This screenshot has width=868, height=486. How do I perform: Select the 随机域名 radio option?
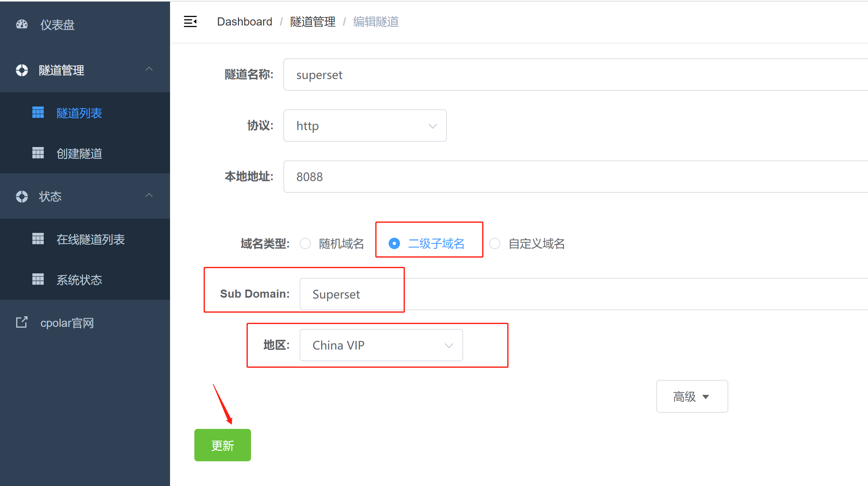pyautogui.click(x=305, y=243)
